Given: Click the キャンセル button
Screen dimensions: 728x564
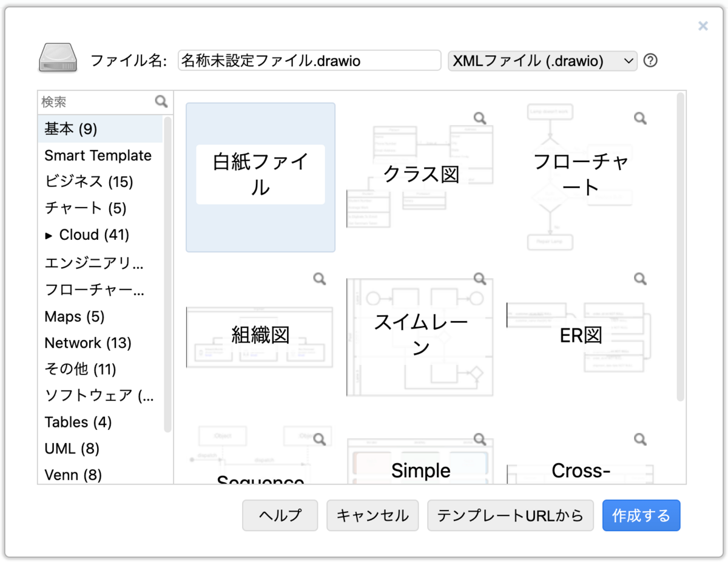Looking at the screenshot, I should [372, 515].
